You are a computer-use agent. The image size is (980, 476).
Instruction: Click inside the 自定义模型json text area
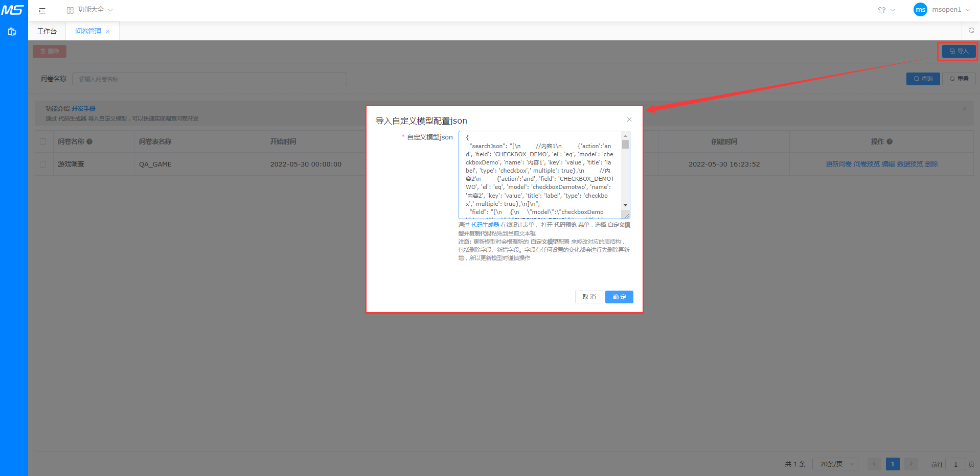click(539, 175)
